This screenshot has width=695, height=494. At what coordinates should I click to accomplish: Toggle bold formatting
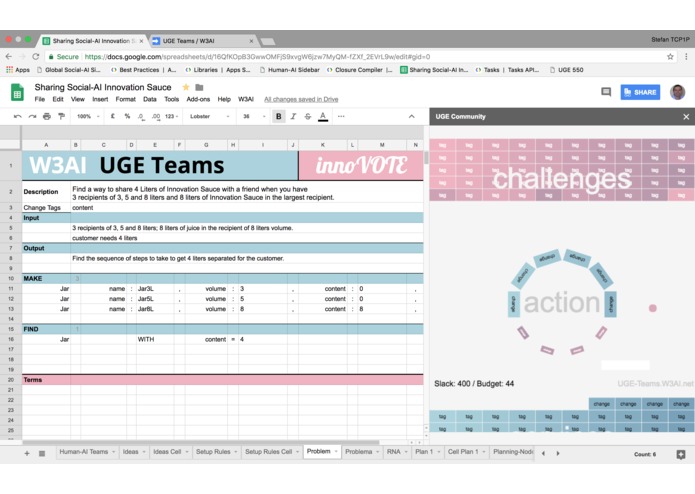[278, 117]
